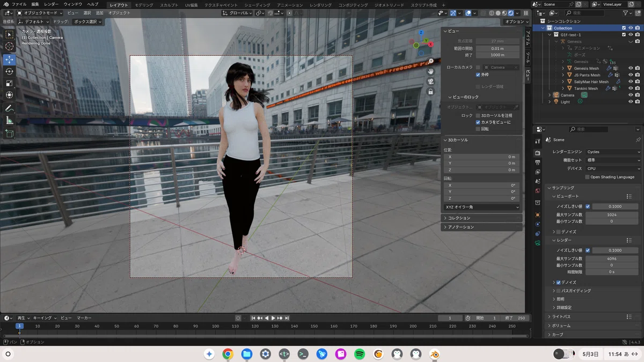
Task: Hide Genesis Mesh in viewport via eye icon
Action: (x=631, y=68)
